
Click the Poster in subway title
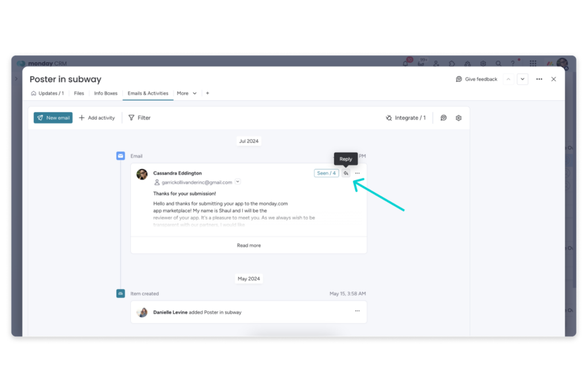[x=65, y=79]
